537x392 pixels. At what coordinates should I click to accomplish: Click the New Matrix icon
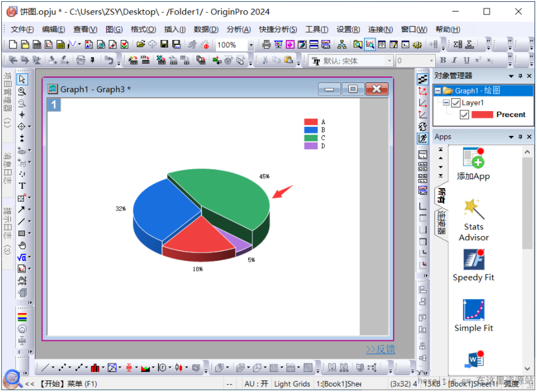(x=61, y=44)
